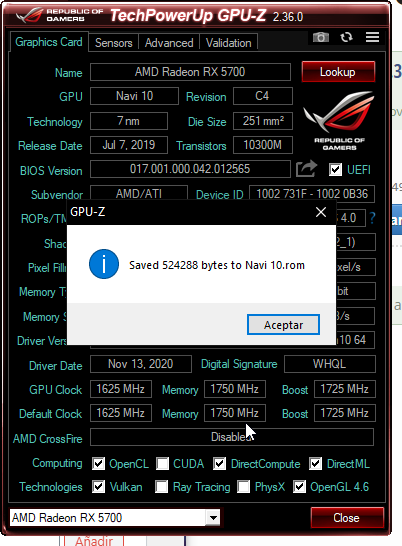Click the bus interface question mark
This screenshot has height=546, width=402.
click(372, 218)
